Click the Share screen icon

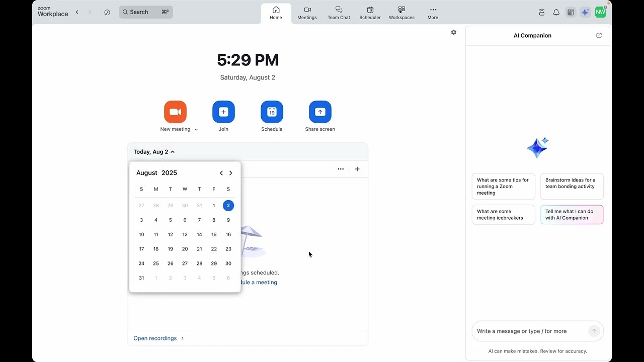tap(320, 112)
